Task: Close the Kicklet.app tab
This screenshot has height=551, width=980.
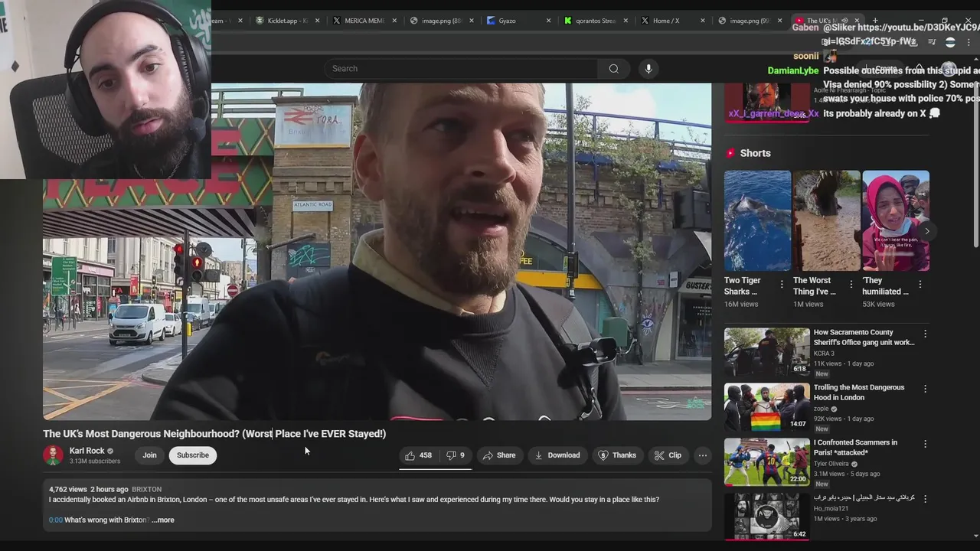Action: click(x=318, y=21)
